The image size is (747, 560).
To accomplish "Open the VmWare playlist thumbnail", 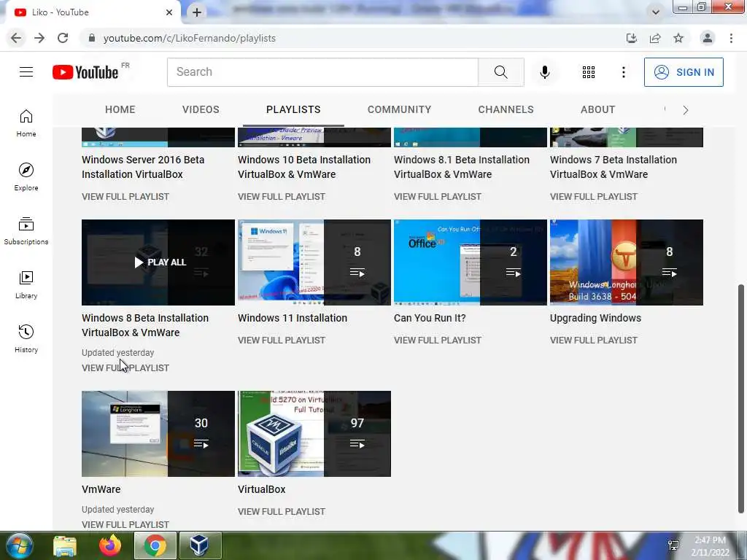I will [x=158, y=434].
